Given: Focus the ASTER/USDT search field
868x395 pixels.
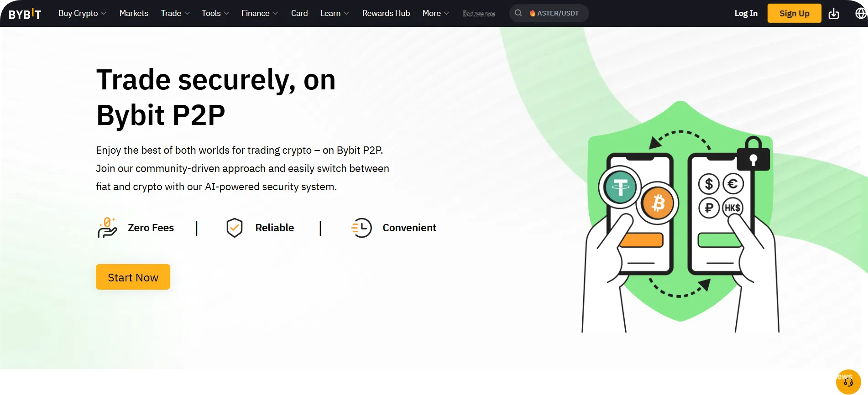Looking at the screenshot, I should pos(549,13).
